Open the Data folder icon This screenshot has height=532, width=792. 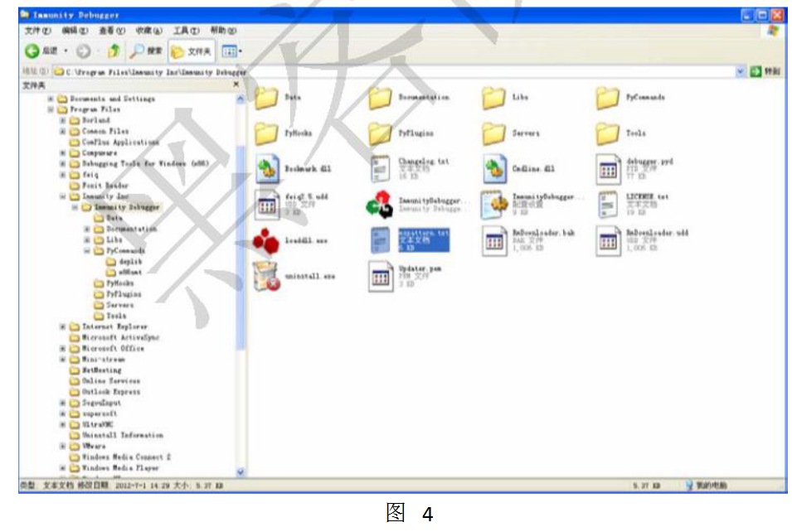[266, 98]
